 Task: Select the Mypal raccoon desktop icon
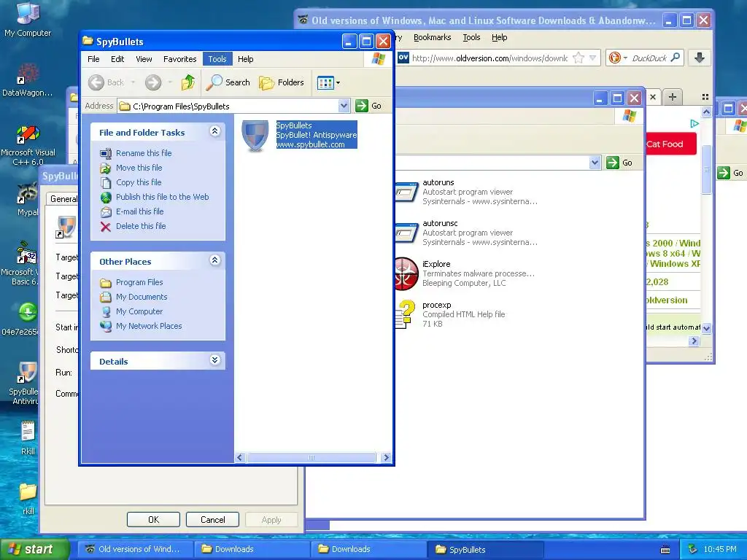tap(28, 200)
